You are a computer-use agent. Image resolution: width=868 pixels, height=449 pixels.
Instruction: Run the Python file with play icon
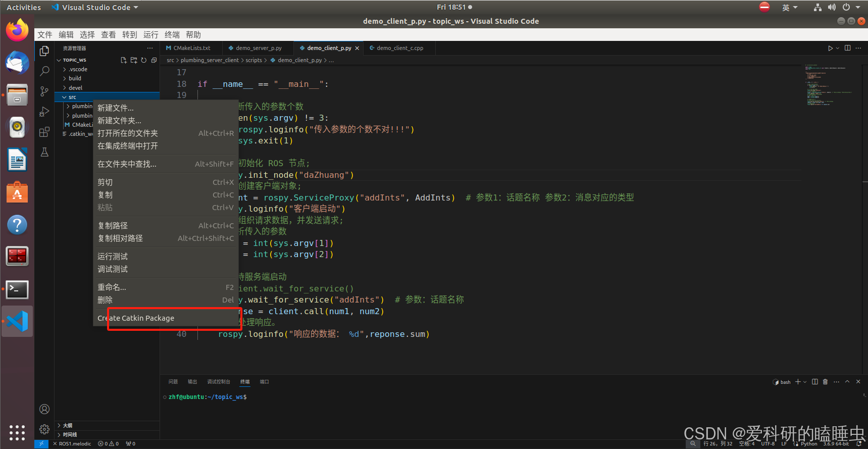[830, 48]
